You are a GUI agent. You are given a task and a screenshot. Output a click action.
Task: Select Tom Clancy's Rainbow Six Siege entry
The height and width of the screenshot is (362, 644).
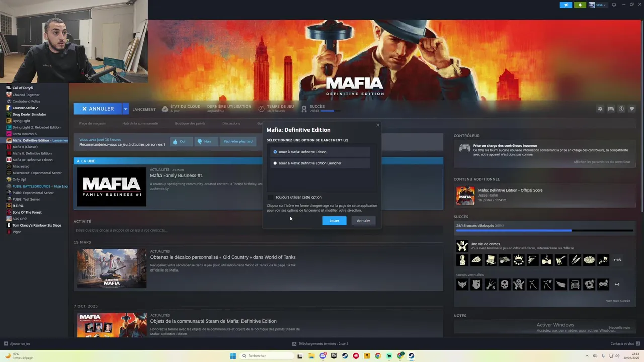pos(36,225)
